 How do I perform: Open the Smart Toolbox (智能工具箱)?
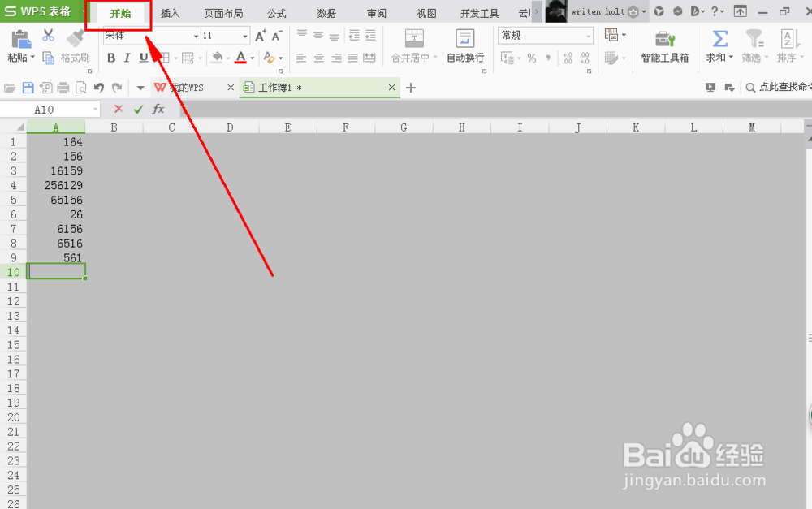pyautogui.click(x=664, y=46)
